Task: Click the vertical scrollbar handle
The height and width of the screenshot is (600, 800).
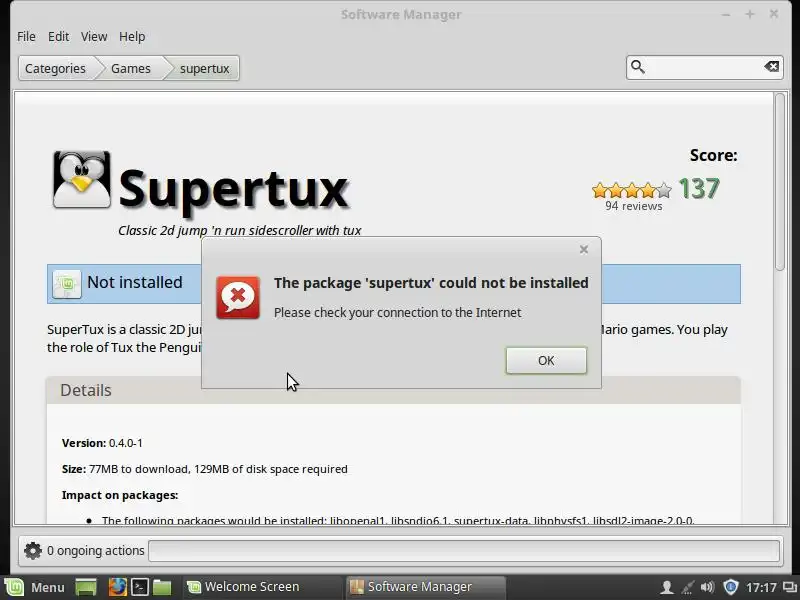Action: tap(780, 181)
